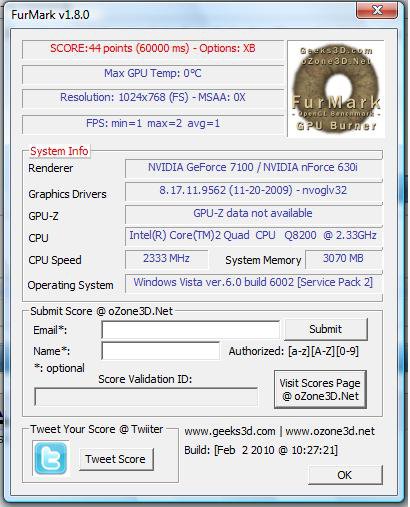Click the graphics driver version 8.17.11.9562
Viewport: 410px width, 507px height.
click(x=253, y=190)
